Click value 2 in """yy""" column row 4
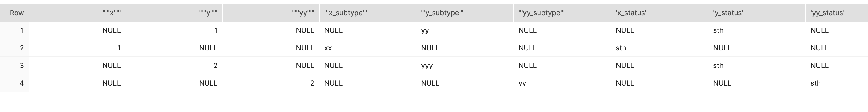 (312, 83)
